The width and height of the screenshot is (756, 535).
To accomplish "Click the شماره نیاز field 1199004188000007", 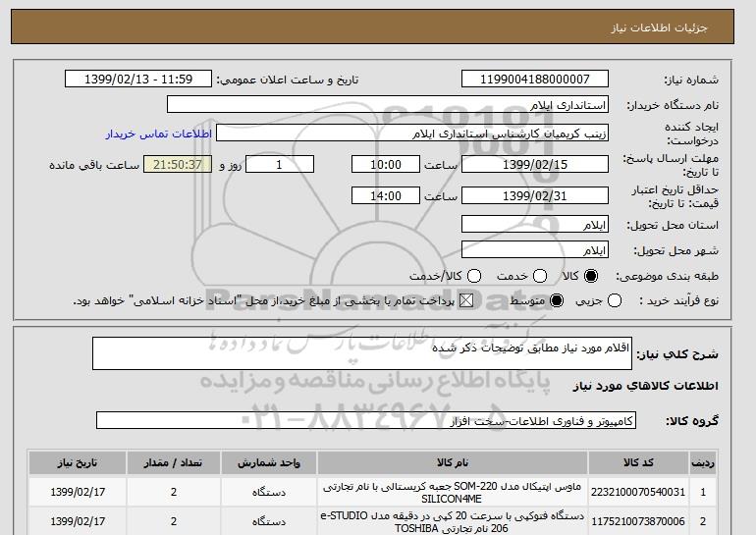I will (535, 80).
